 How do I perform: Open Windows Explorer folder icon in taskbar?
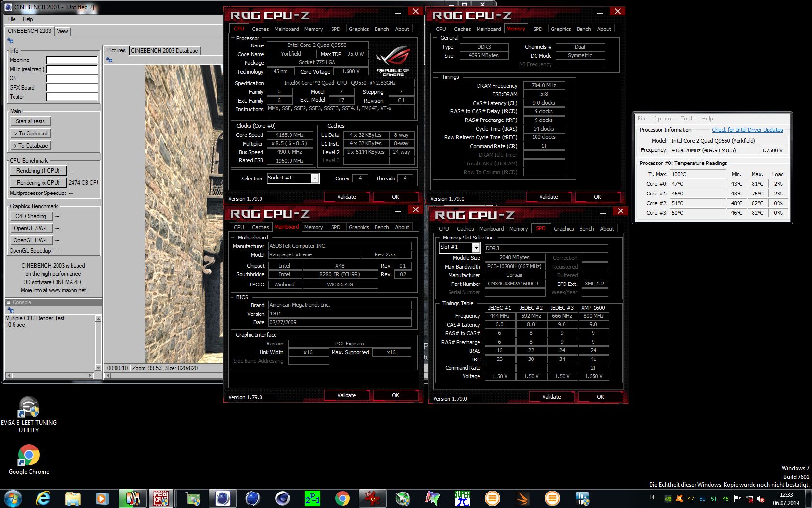(72, 498)
